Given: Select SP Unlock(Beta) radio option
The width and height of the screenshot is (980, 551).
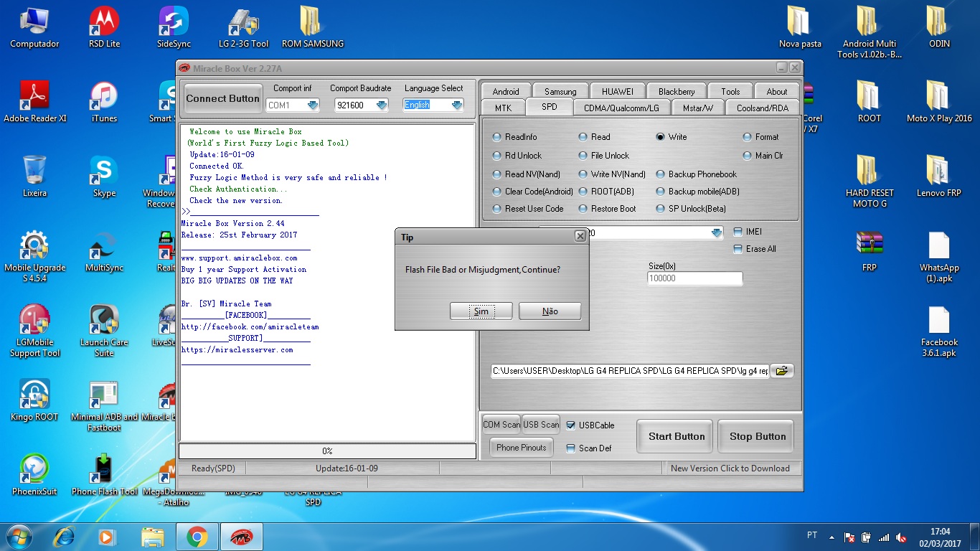Looking at the screenshot, I should (x=661, y=209).
